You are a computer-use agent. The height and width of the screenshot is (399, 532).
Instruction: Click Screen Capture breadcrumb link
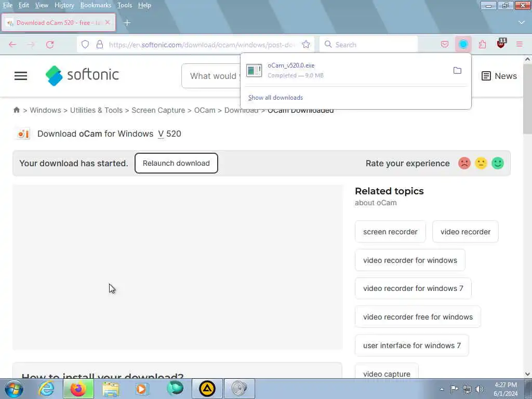(x=158, y=110)
